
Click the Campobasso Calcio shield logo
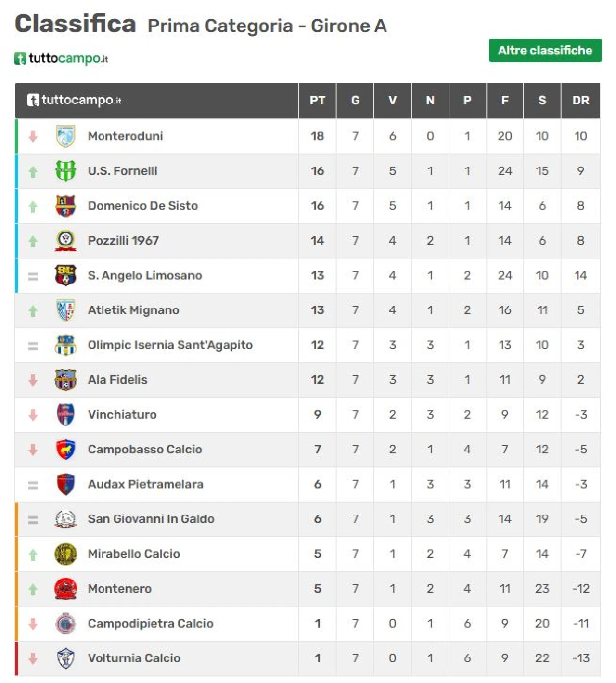[65, 450]
